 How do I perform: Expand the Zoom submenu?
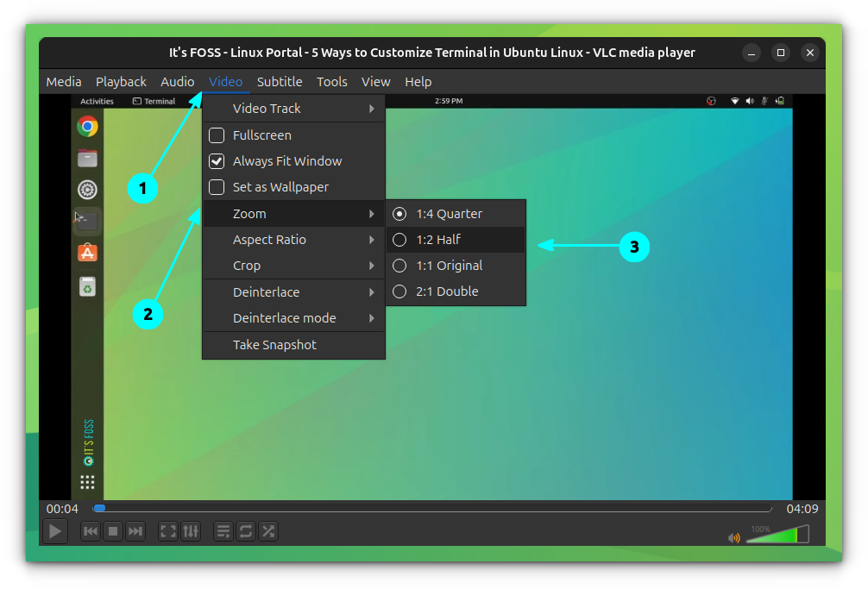tap(293, 214)
